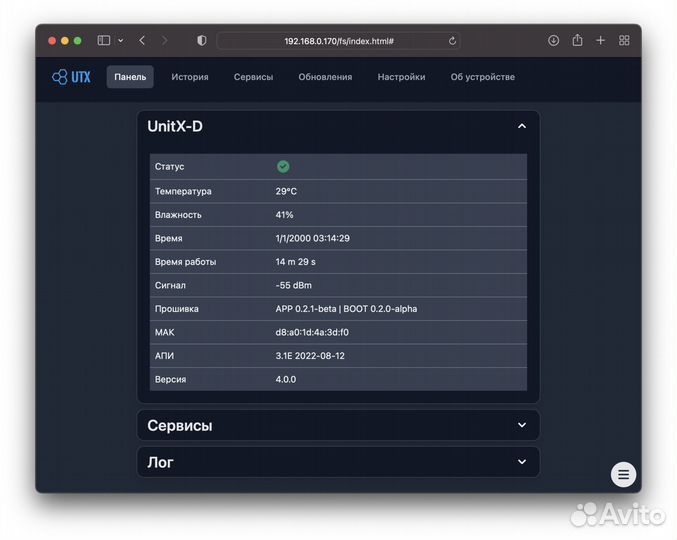Select the Панель tab

tap(130, 77)
